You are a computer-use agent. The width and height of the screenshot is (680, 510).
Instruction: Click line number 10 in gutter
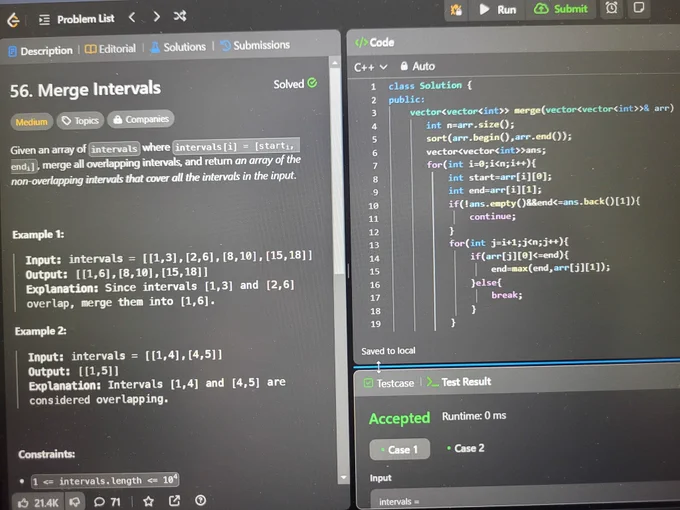[x=373, y=206]
